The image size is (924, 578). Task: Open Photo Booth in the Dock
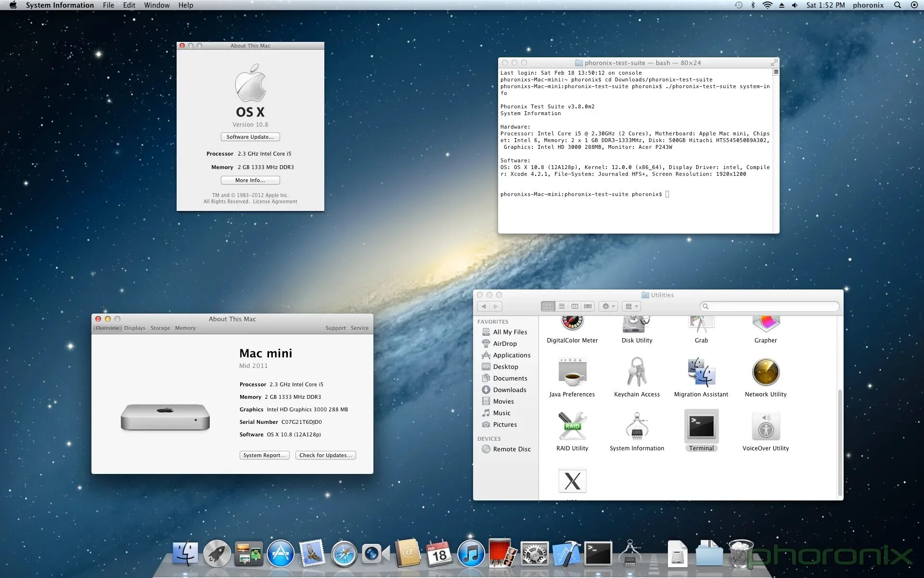coord(502,553)
